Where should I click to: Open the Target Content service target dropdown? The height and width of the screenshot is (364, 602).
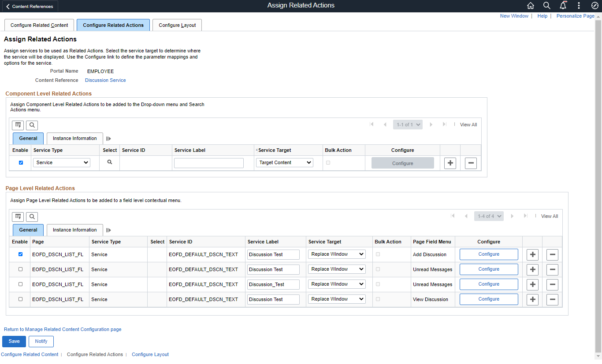[x=284, y=162]
